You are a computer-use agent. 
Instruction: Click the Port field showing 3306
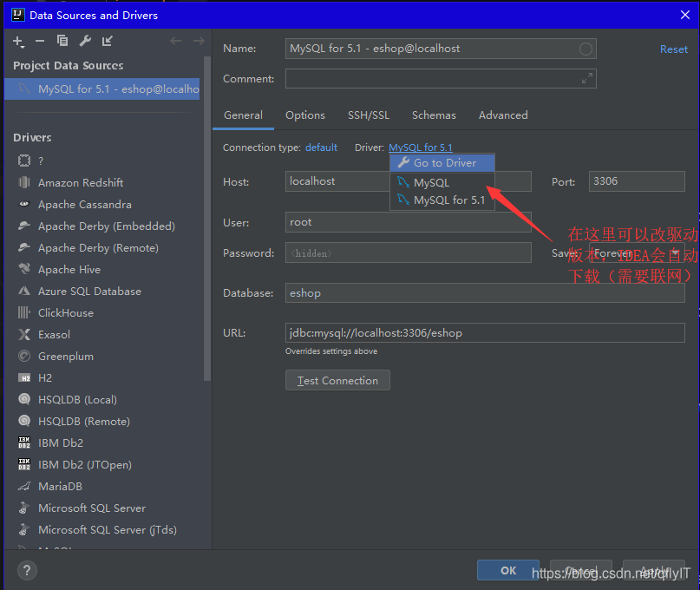[x=637, y=181]
